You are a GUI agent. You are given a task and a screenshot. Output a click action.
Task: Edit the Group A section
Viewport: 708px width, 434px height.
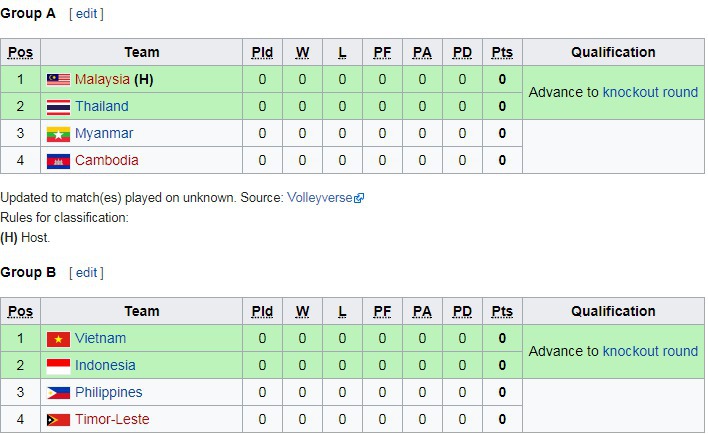pyautogui.click(x=86, y=14)
